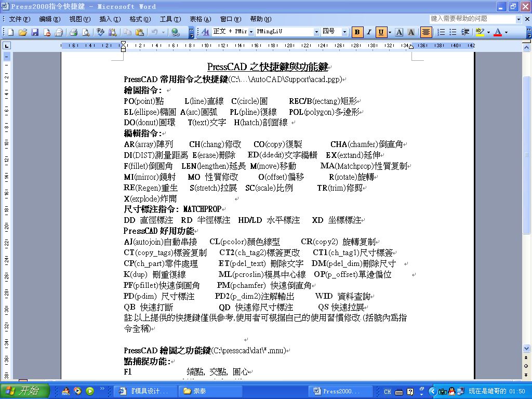Open the 帮助(H) menu
Image resolution: width=532 pixels, height=399 pixels.
pos(261,19)
